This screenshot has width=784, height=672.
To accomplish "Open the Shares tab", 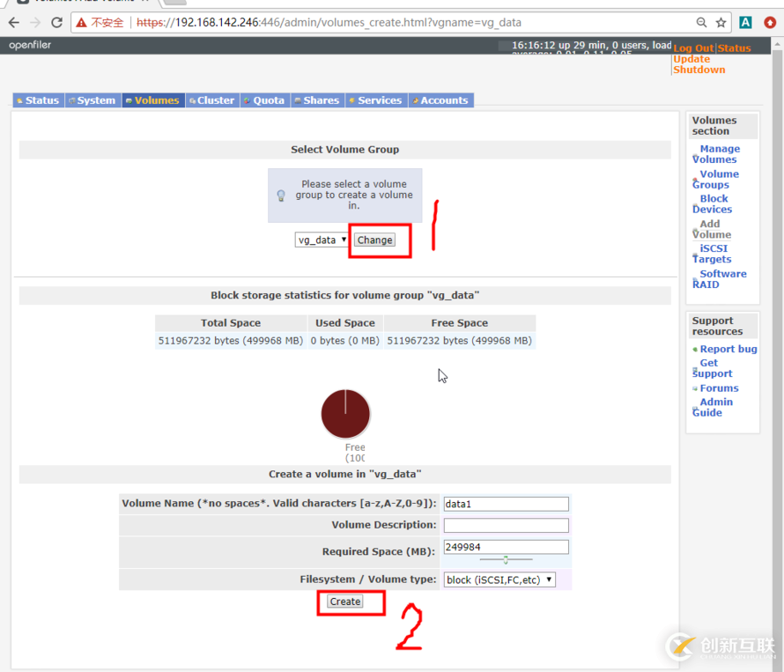I will (317, 100).
